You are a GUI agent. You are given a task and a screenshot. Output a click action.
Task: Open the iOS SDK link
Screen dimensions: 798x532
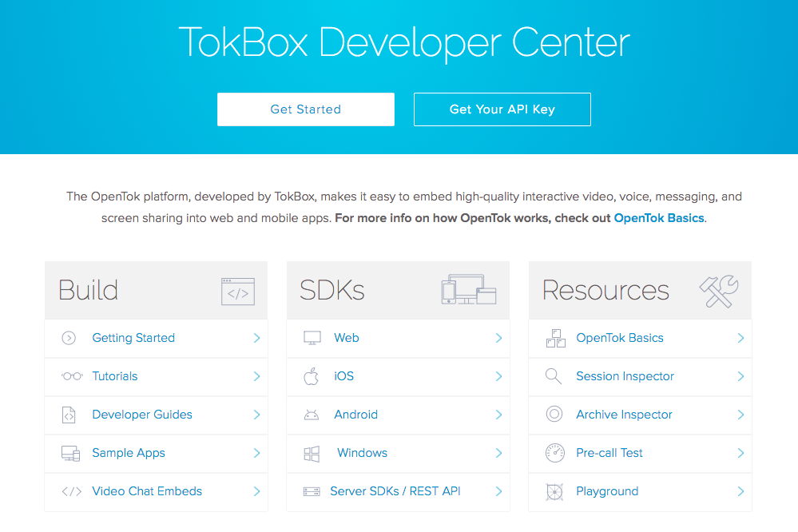[x=344, y=376]
